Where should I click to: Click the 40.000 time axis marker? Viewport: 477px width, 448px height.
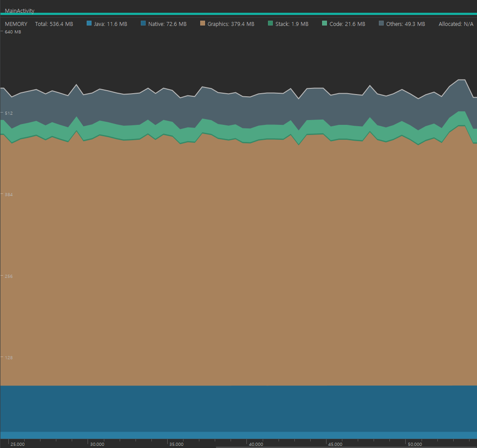(256, 444)
